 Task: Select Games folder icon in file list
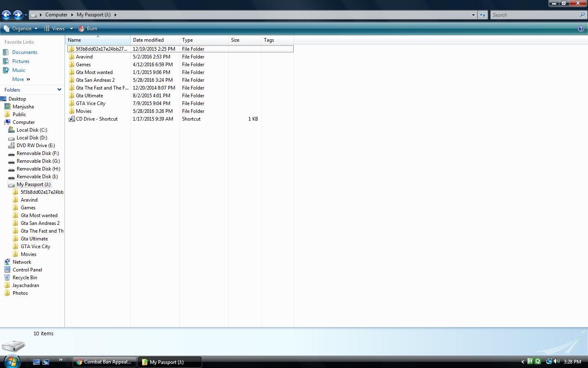pyautogui.click(x=72, y=65)
